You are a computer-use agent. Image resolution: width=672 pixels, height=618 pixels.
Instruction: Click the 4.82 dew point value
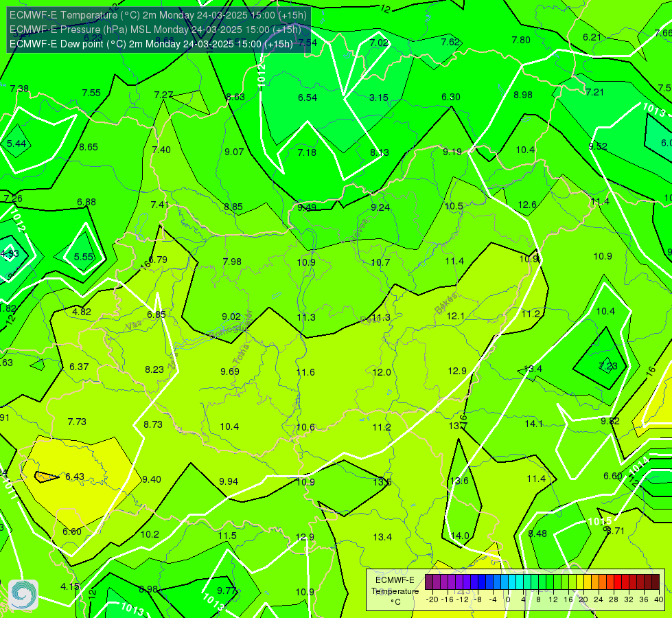point(82,312)
